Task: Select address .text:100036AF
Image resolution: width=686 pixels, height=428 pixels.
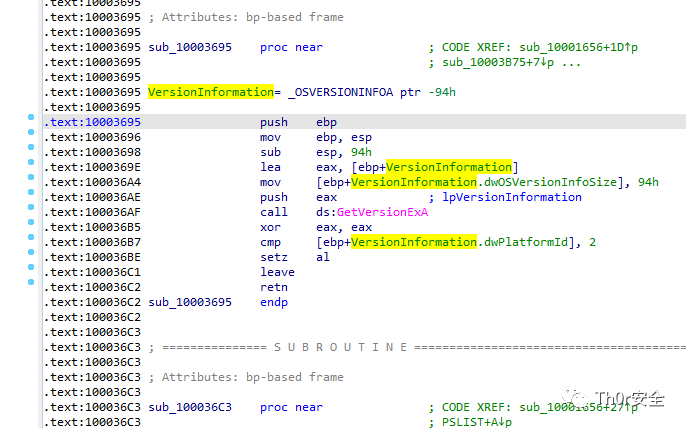Action: [x=92, y=212]
